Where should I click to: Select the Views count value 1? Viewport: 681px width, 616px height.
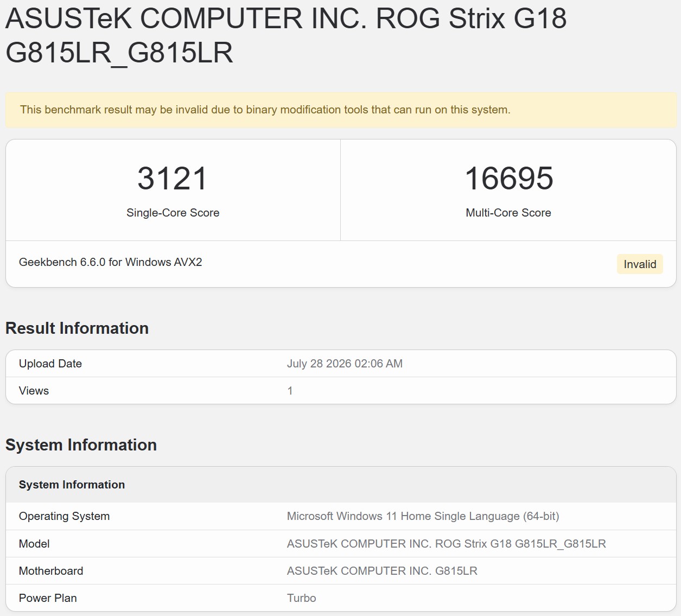click(x=290, y=391)
